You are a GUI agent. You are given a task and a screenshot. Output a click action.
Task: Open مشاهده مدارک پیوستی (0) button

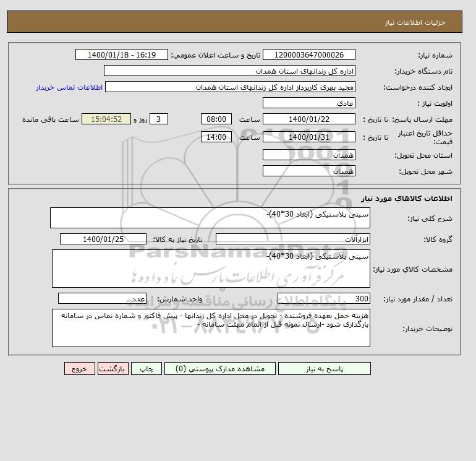coord(220,369)
